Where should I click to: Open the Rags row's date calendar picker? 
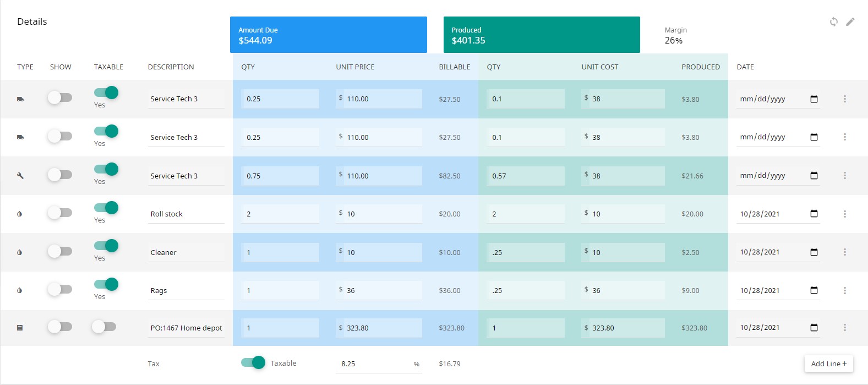pyautogui.click(x=814, y=290)
